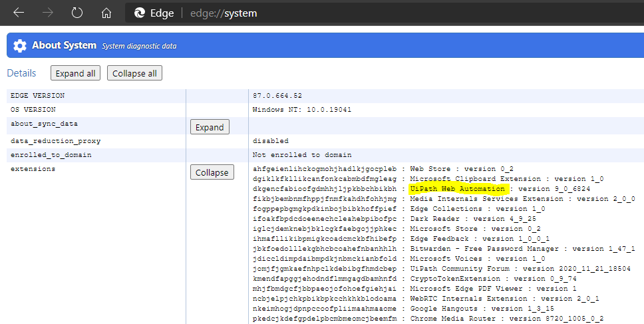The image size is (644, 324).
Task: Click the Not enrolled to domain value
Action: pos(302,155)
